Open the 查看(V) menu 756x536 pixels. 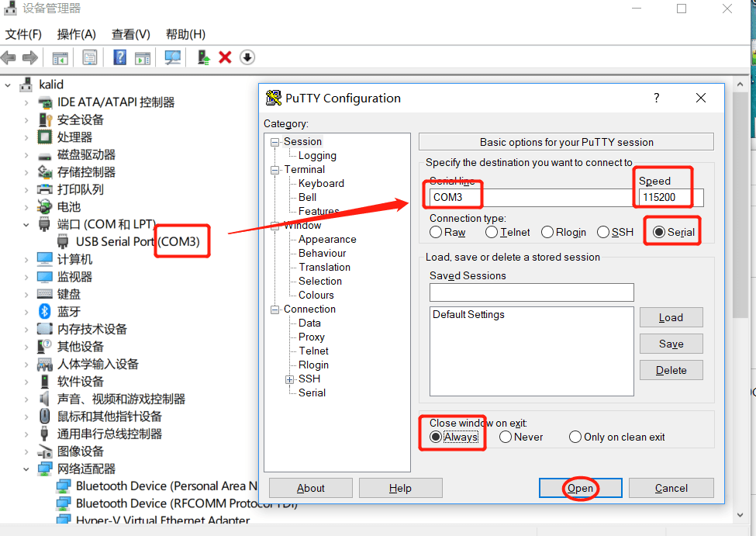pos(131,34)
